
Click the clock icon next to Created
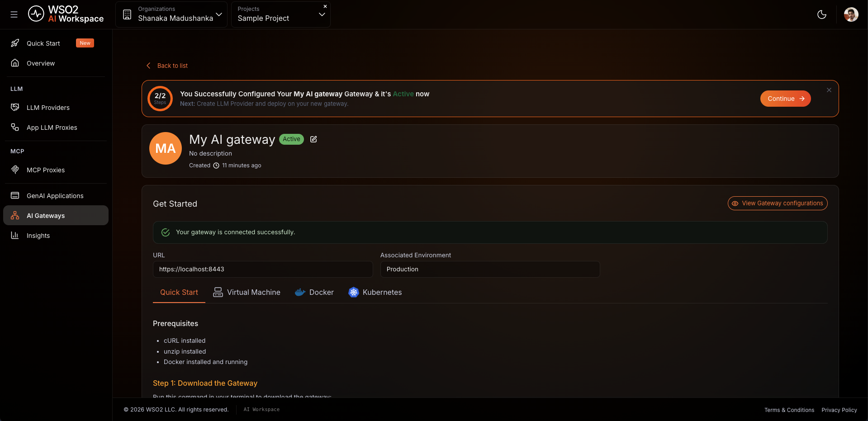coord(216,166)
